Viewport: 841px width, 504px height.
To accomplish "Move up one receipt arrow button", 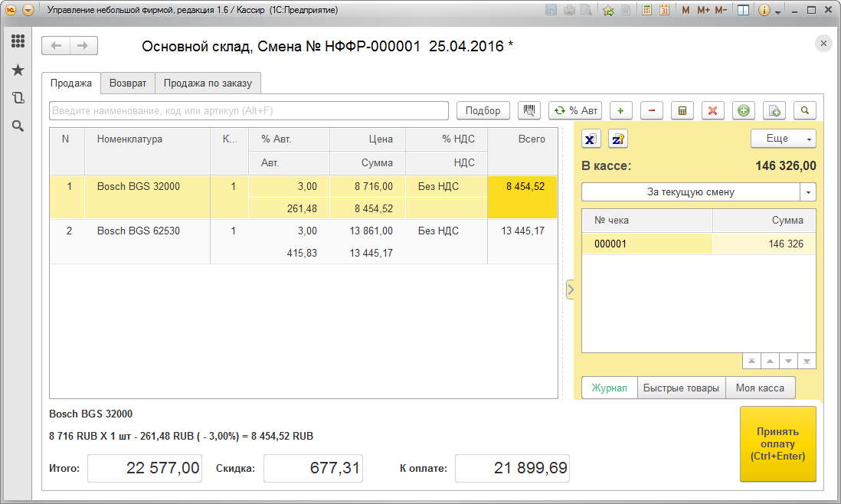I will coord(771,361).
